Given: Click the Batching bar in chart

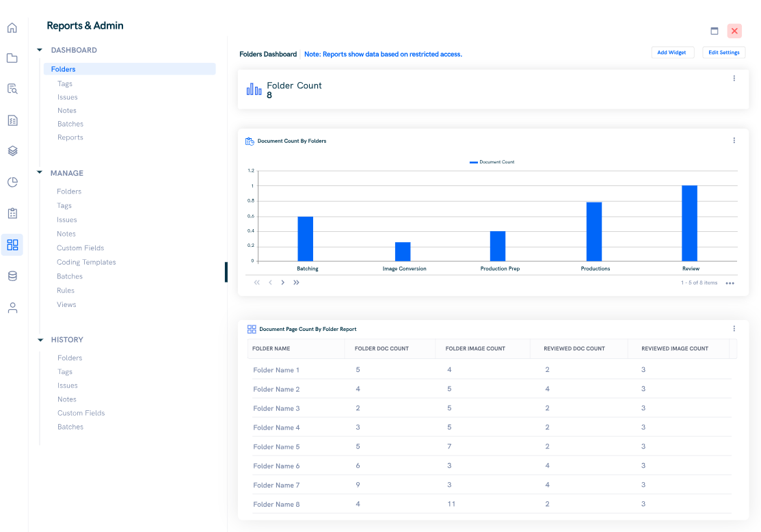Looking at the screenshot, I should pyautogui.click(x=305, y=239).
